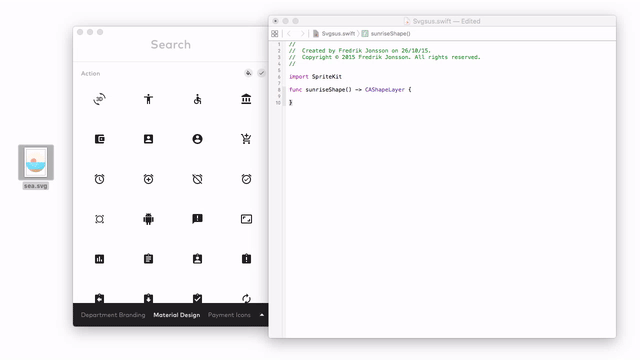Select the wheelchair accessible icon
This screenshot has height=360, width=640.
[198, 99]
